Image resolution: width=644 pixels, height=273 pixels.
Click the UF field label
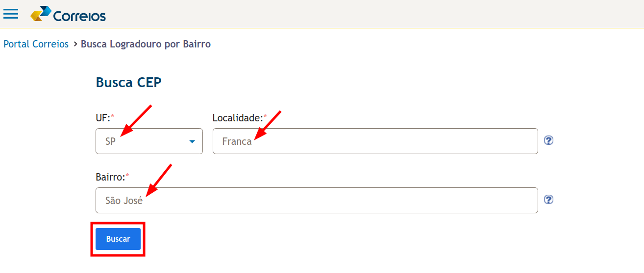click(x=102, y=118)
